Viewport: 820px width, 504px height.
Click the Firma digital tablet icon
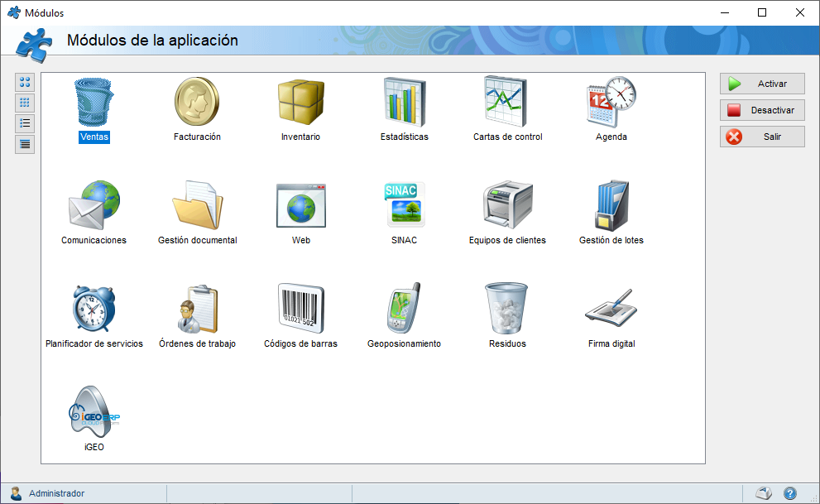611,309
